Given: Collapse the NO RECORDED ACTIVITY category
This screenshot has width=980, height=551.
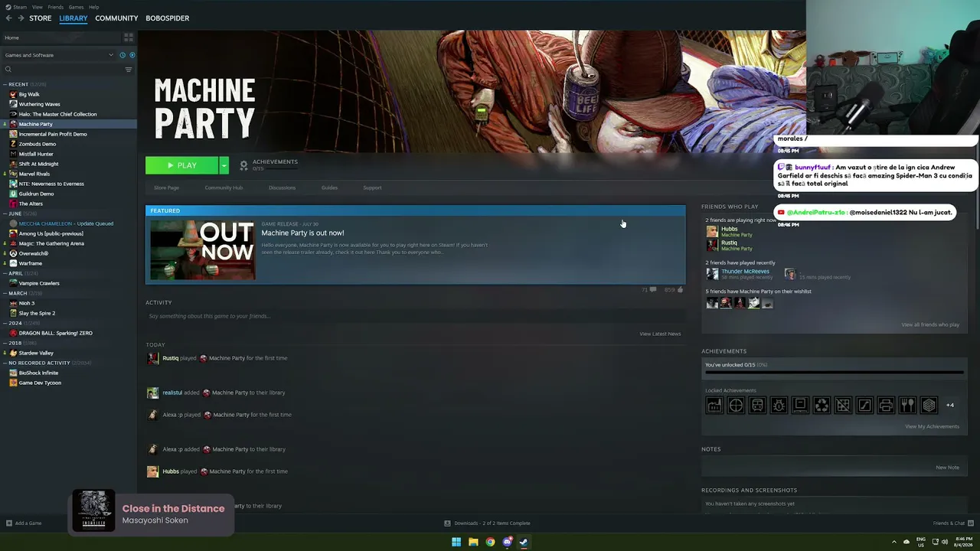Looking at the screenshot, I should point(5,363).
